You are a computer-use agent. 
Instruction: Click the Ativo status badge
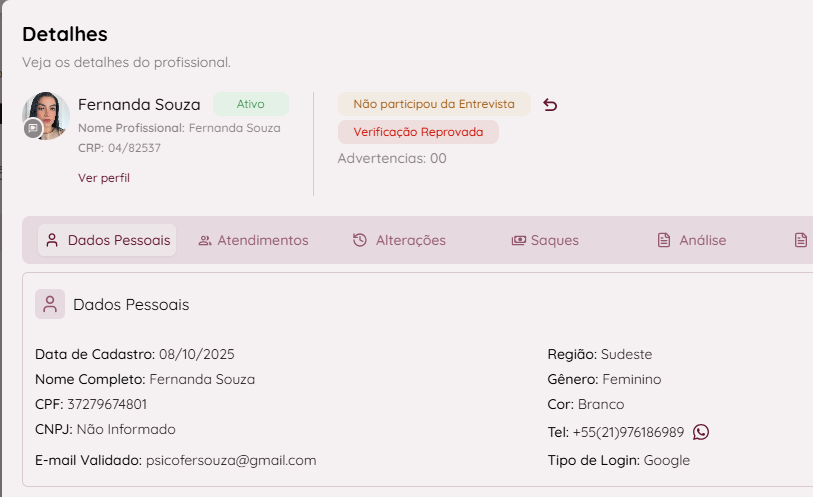pos(251,104)
